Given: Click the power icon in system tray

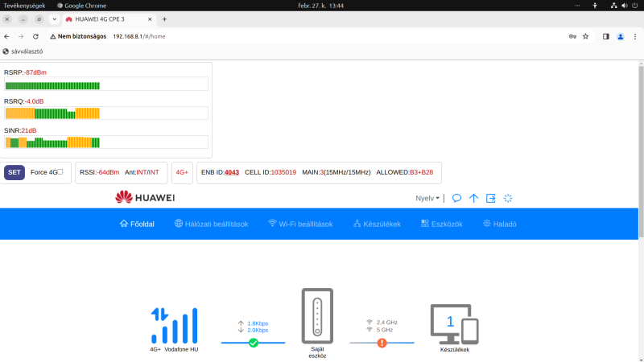Looking at the screenshot, I should pos(635,6).
